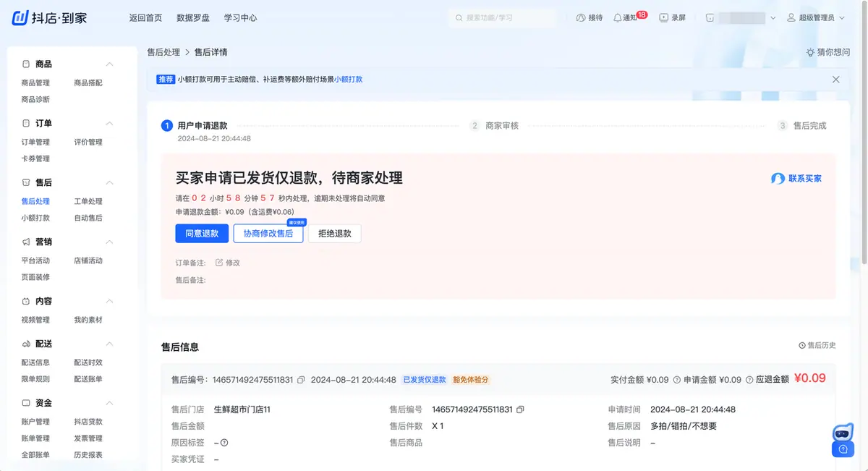Open 自动售后 in the sidebar

pos(88,218)
